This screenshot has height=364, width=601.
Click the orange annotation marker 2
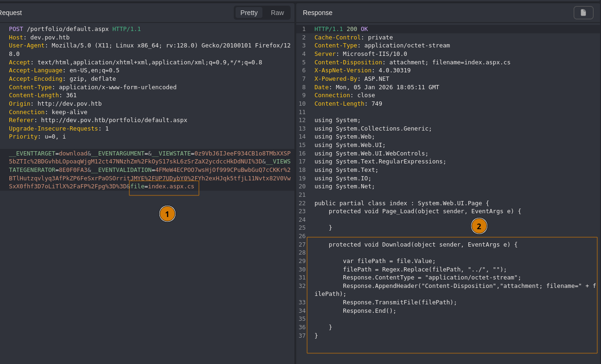(x=479, y=226)
